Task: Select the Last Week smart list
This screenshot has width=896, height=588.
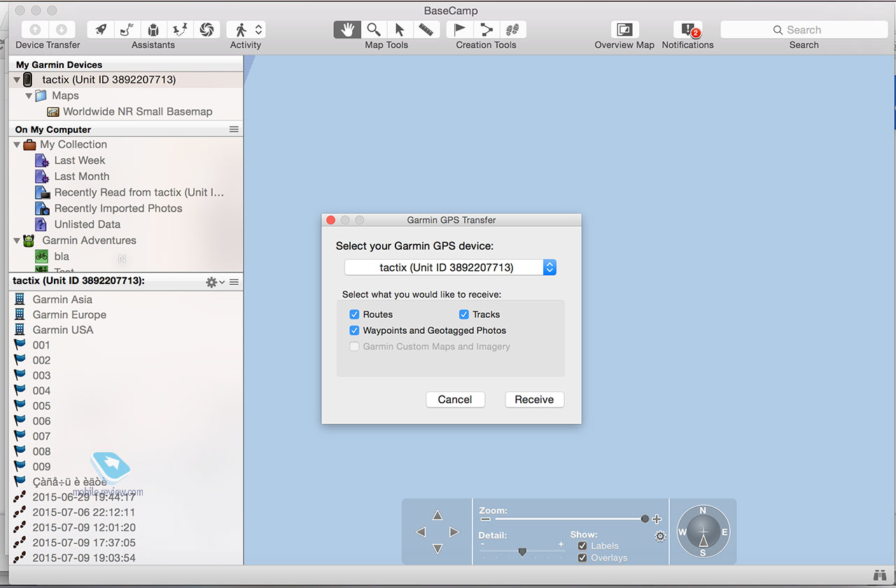Action: [x=80, y=160]
